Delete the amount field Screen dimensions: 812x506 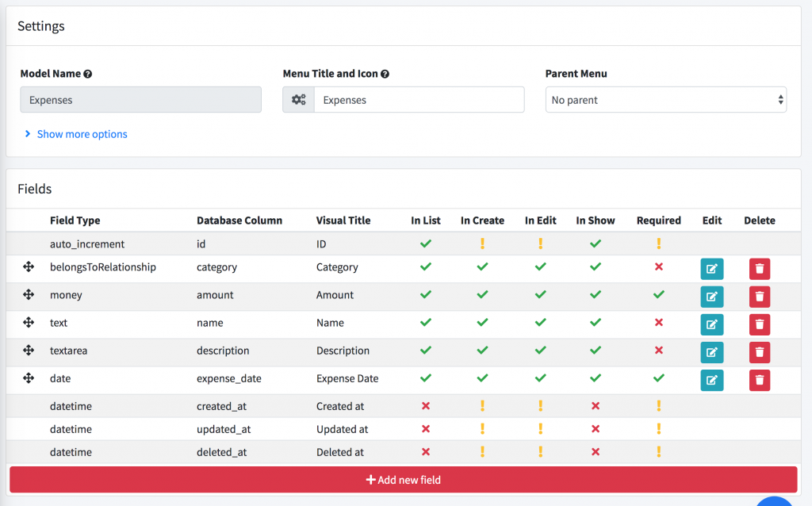click(x=759, y=296)
